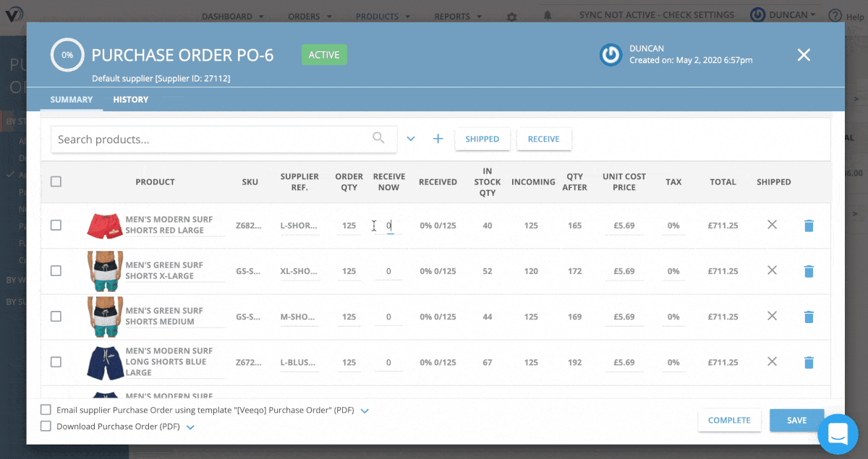This screenshot has height=459, width=868.
Task: Click the plus icon beside the search bar
Action: click(438, 138)
